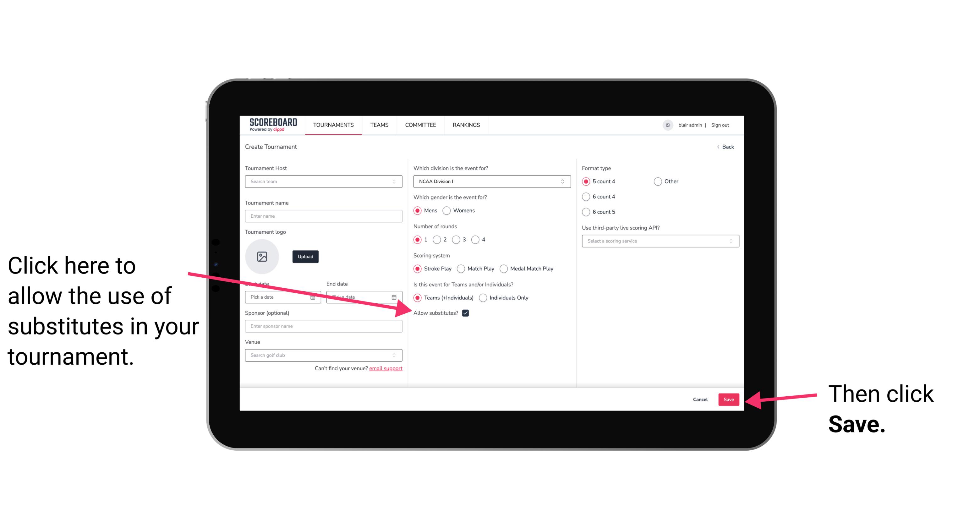Expand the Select a scoring service dropdown
Viewport: 980px width, 527px height.
(x=658, y=241)
